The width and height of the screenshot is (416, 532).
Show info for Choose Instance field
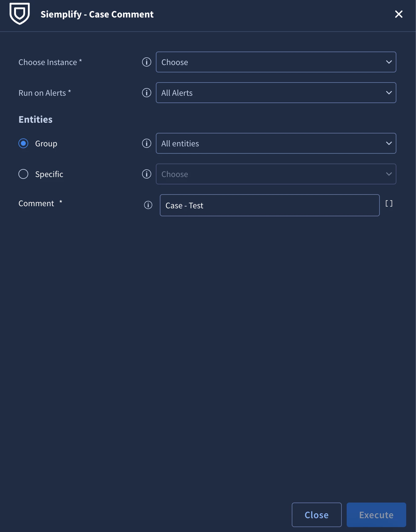point(147,62)
